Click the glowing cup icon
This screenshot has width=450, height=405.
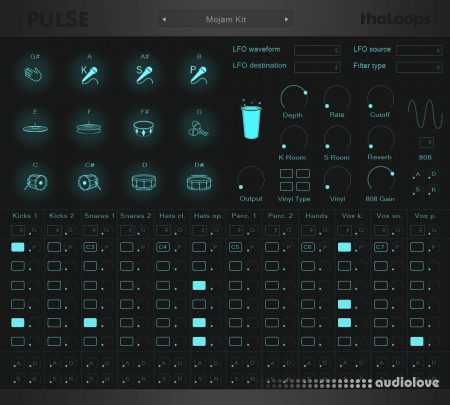(251, 119)
